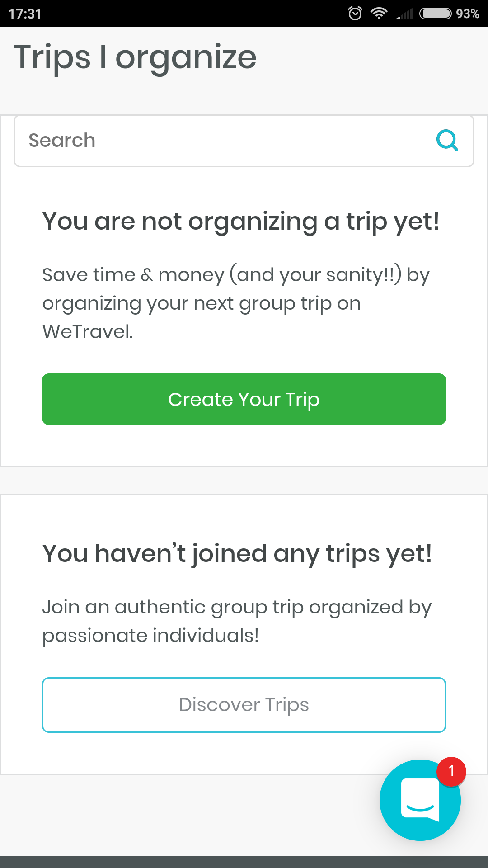Tap the "Join an authentic group trip" description
The image size is (488, 868).
pyautogui.click(x=237, y=607)
